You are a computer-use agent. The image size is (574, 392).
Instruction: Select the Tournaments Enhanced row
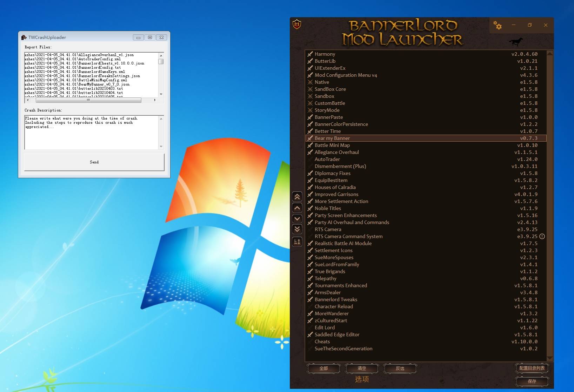pos(426,285)
